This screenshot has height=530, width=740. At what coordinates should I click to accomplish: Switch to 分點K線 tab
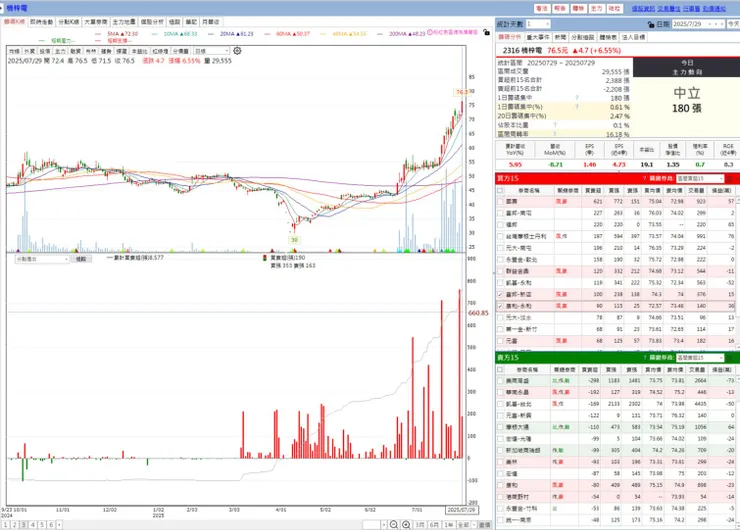68,22
